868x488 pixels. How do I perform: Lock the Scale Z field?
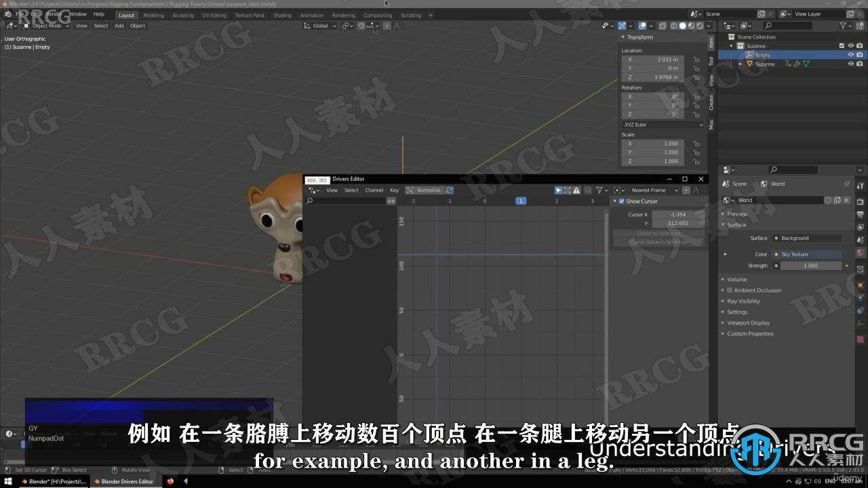click(696, 161)
